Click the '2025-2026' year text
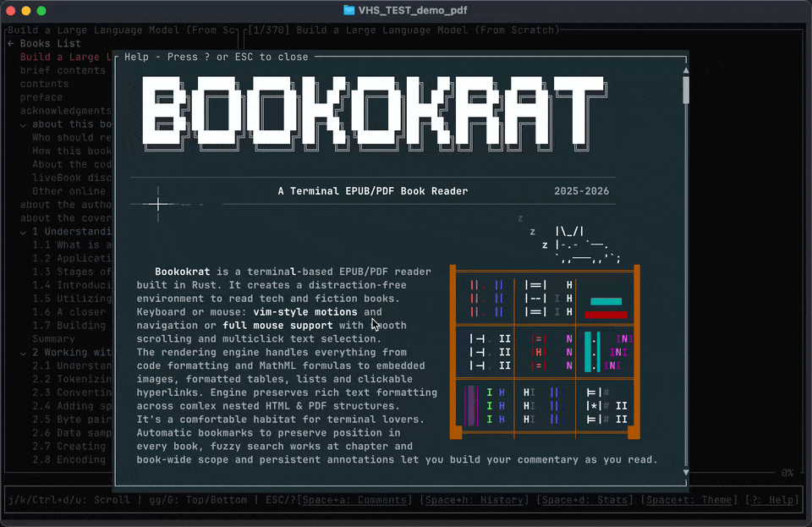This screenshot has width=812, height=527. point(582,191)
